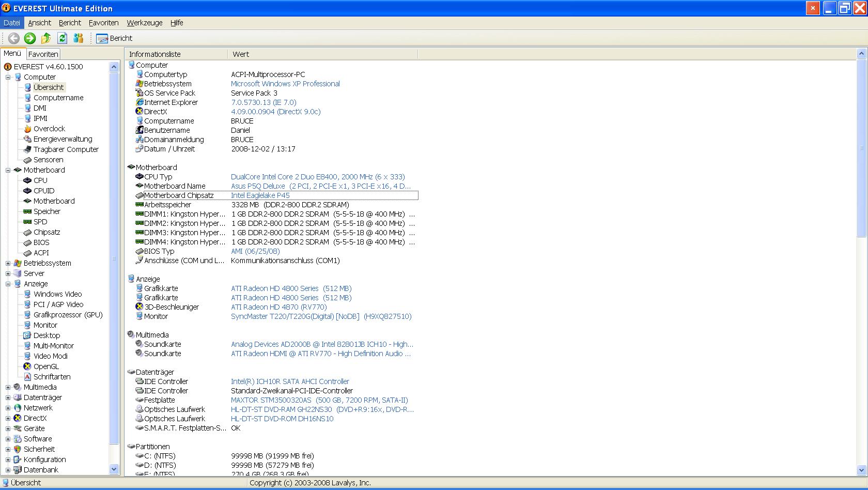Image resolution: width=868 pixels, height=490 pixels.
Task: Expand the Netzwerk tree node
Action: click(x=8, y=408)
